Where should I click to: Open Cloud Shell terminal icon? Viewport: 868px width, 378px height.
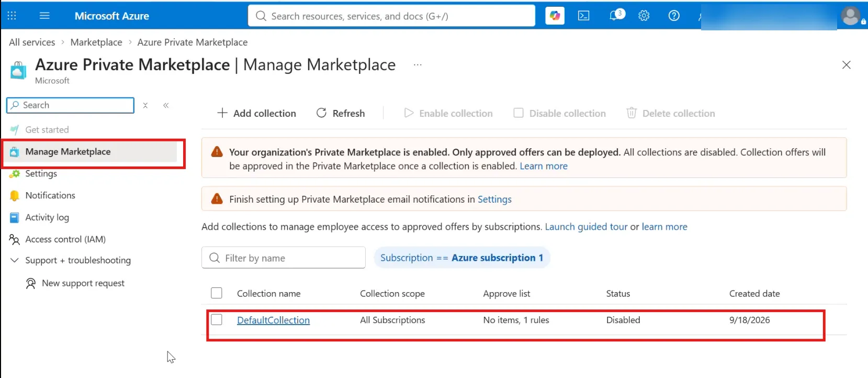click(583, 16)
